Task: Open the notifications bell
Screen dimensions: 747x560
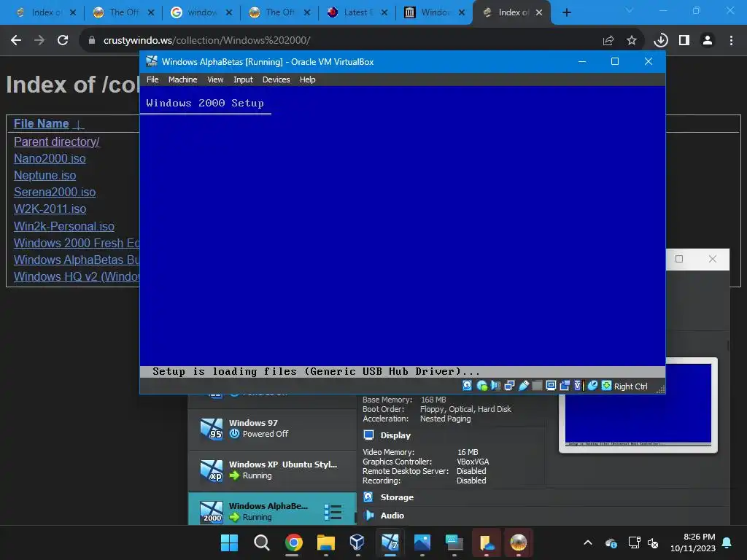Action: click(x=727, y=542)
